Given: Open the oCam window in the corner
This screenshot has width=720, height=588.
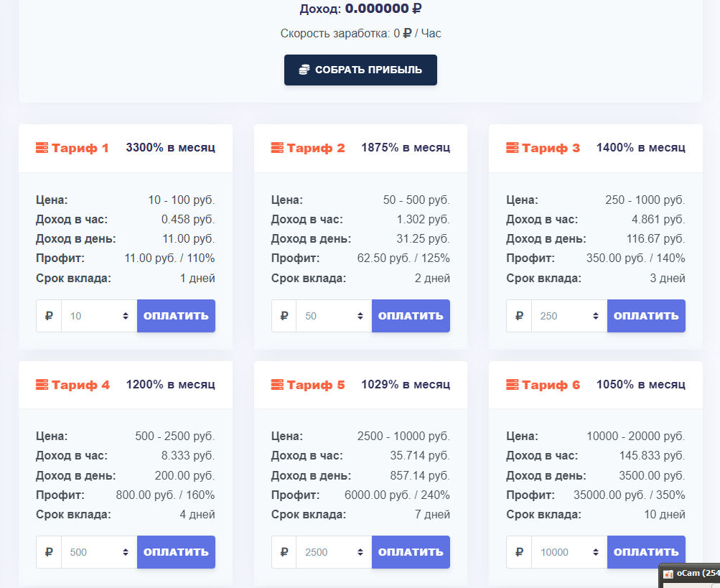Looking at the screenshot, I should coord(690,574).
